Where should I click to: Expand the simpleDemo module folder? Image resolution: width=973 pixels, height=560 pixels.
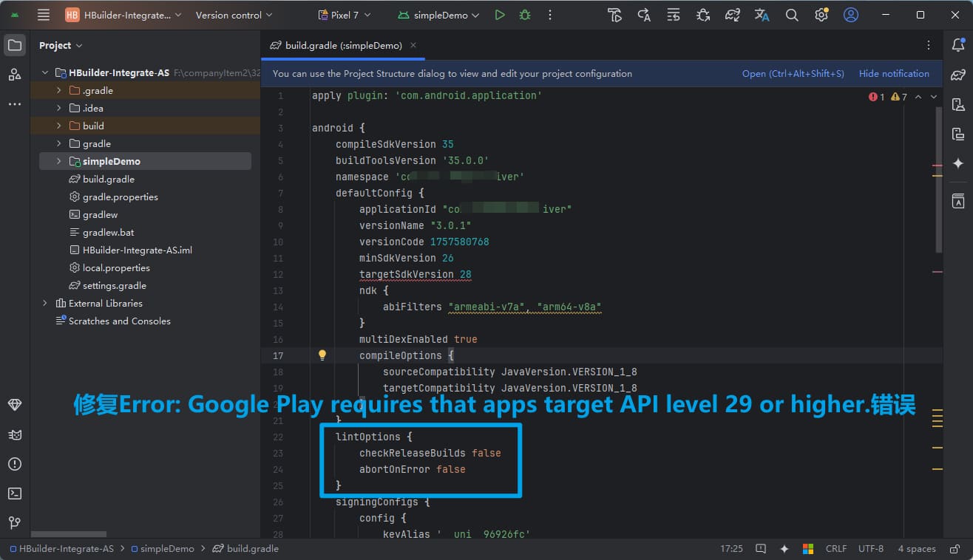pos(59,161)
